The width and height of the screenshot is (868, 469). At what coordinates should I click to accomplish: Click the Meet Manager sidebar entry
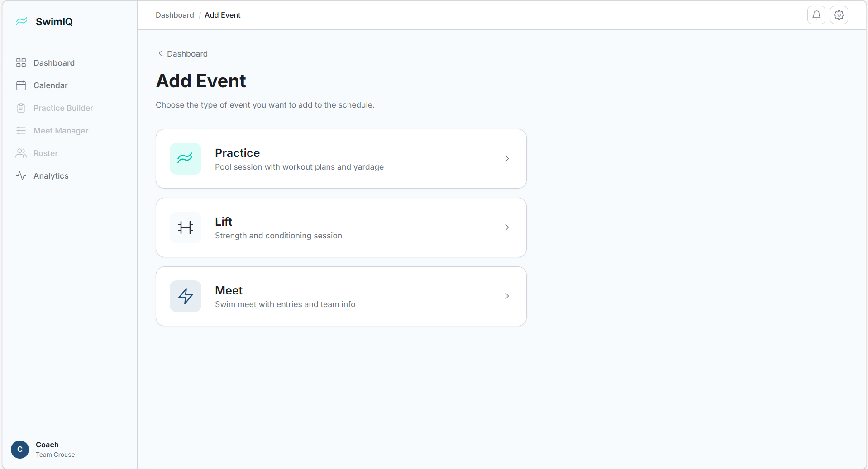click(60, 131)
